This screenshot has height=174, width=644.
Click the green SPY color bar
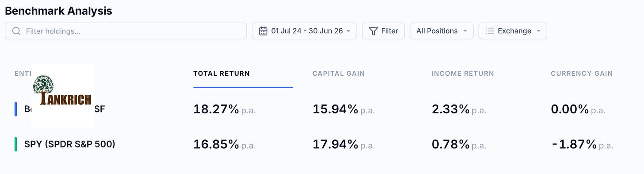tap(16, 144)
